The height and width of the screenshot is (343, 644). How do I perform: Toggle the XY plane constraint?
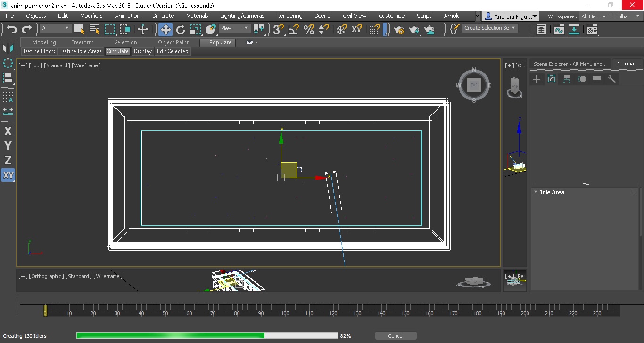(8, 175)
